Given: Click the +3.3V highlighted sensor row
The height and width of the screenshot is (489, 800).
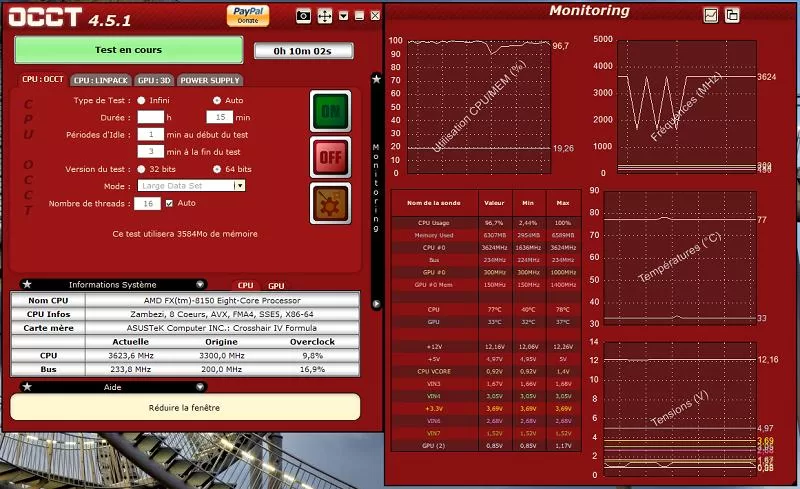Looking at the screenshot, I should (x=486, y=409).
